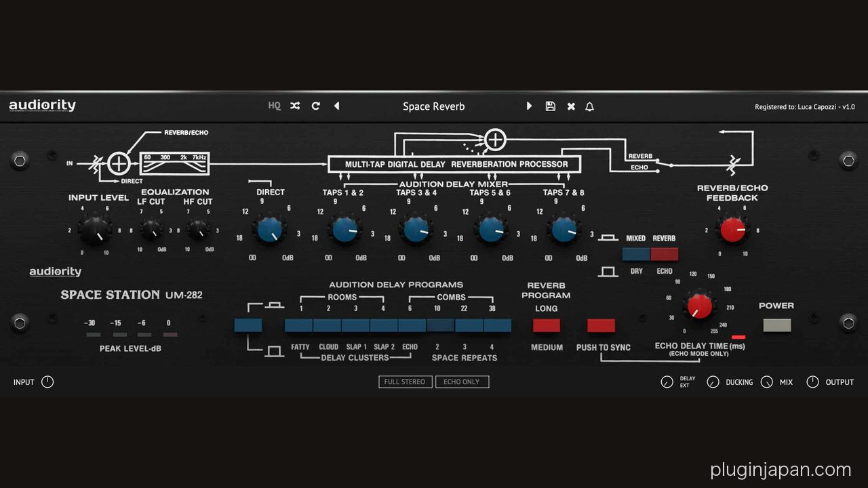Screen dimensions: 868x488
Task: Open notifications bell icon
Action: tap(590, 106)
